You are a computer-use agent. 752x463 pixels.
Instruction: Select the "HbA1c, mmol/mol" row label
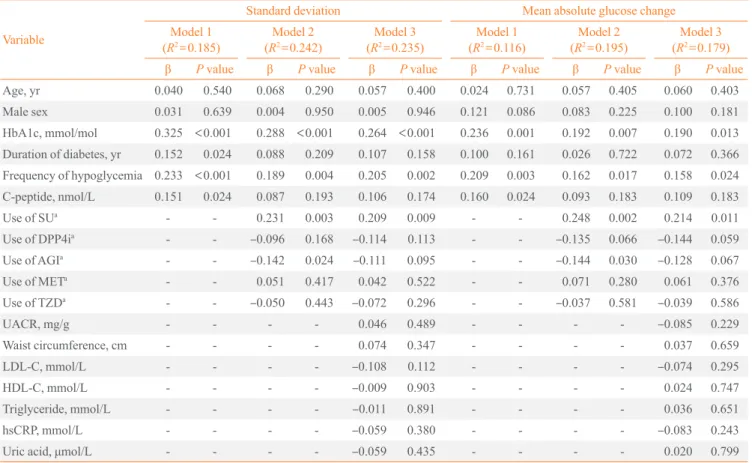pos(50,133)
